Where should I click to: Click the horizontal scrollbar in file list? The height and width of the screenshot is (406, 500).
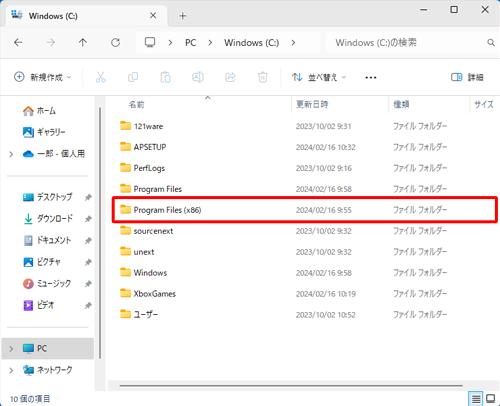pyautogui.click(x=291, y=386)
